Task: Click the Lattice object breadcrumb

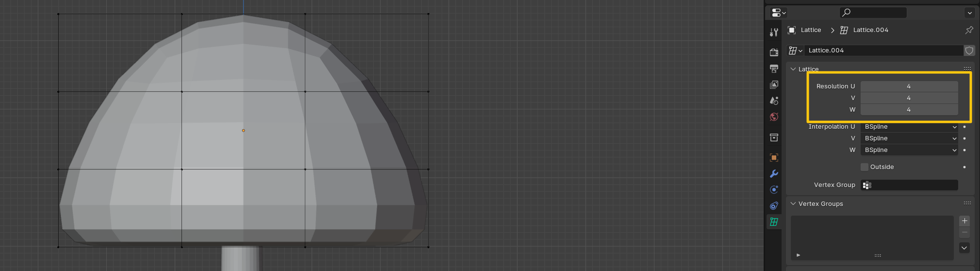Action: pos(804,30)
